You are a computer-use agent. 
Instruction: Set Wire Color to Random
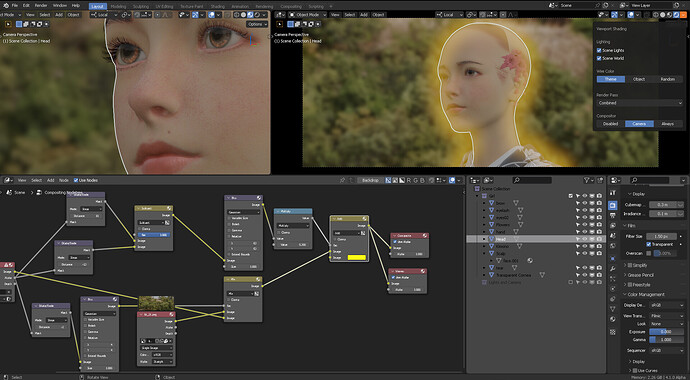(668, 79)
